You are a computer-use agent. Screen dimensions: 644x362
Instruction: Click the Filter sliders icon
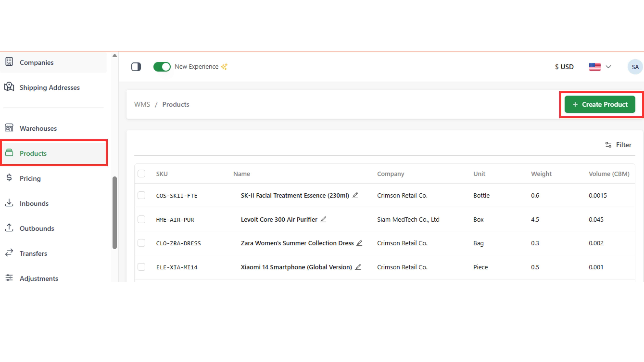coord(608,145)
